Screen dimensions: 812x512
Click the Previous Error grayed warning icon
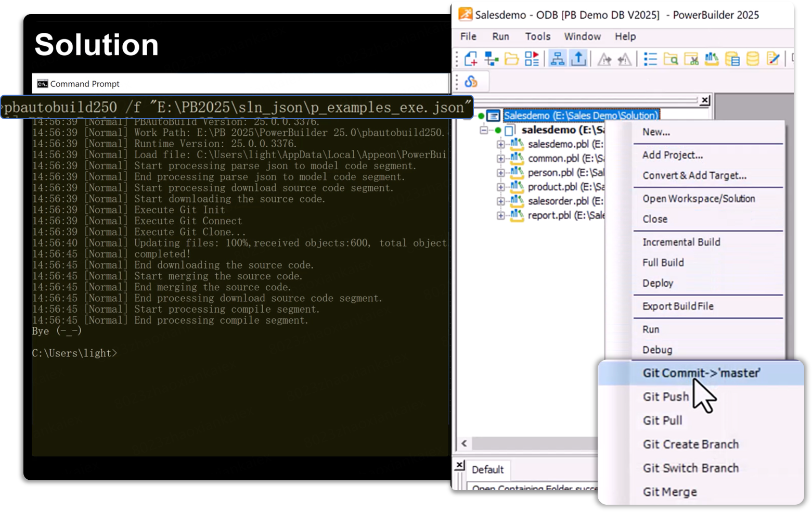tap(624, 59)
